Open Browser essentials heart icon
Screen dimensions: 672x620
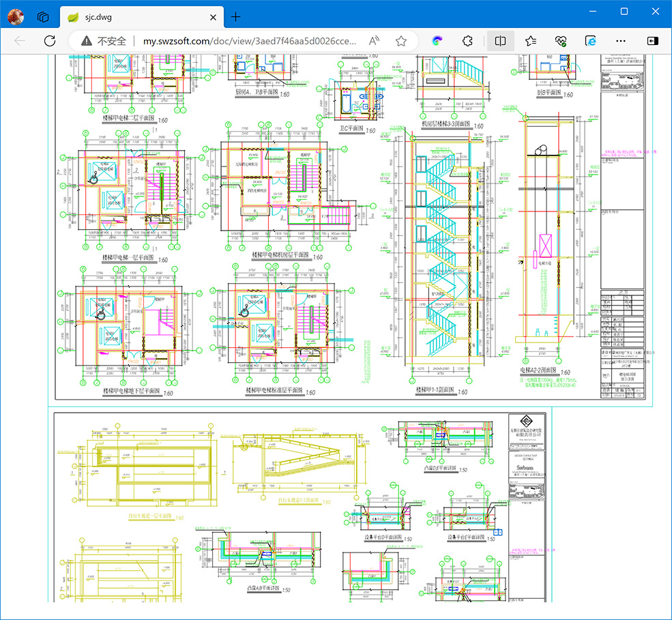coord(561,41)
